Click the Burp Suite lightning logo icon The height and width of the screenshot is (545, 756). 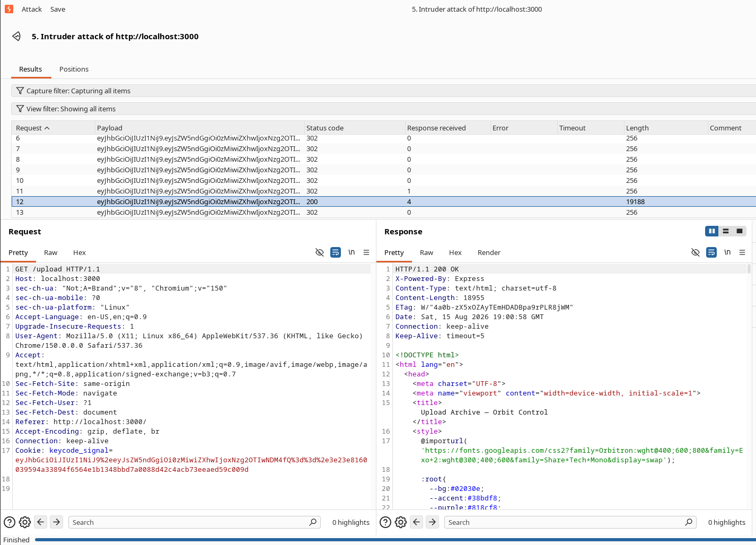[9, 9]
